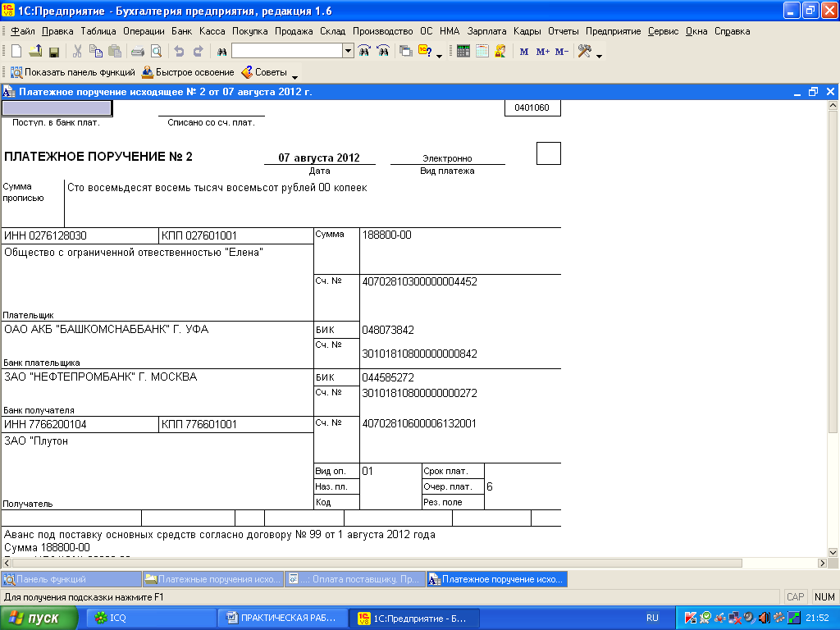Switch to the Панель функций window tab
The width and height of the screenshot is (840, 630).
coord(71,579)
